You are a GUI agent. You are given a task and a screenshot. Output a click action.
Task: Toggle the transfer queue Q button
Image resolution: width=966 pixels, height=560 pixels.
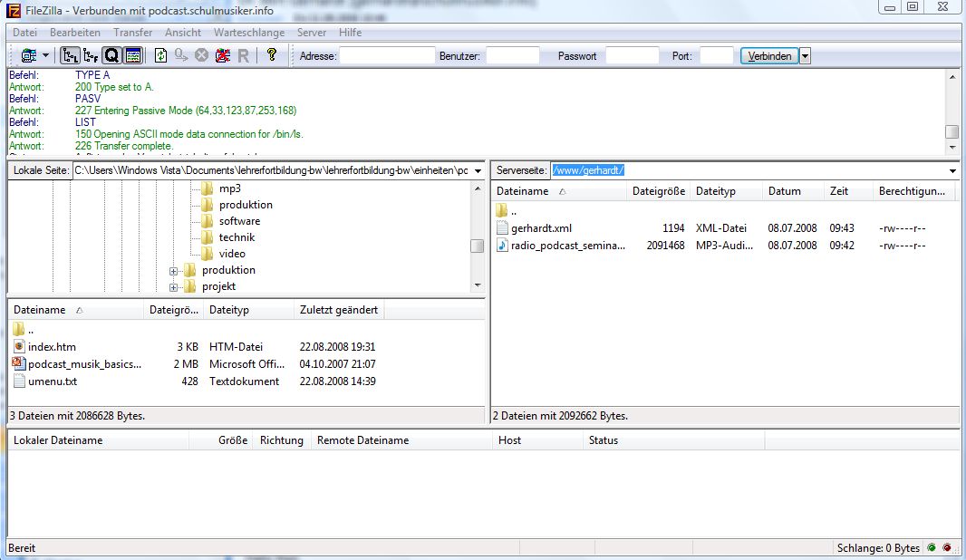(x=111, y=56)
